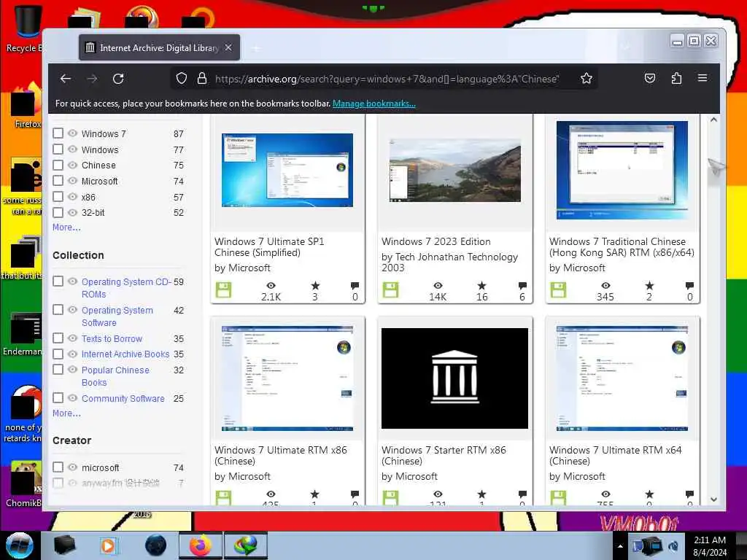This screenshot has height=560, width=747.
Task: Click software floppy icon on Ultimate SP1 Chinese card
Action: click(223, 290)
